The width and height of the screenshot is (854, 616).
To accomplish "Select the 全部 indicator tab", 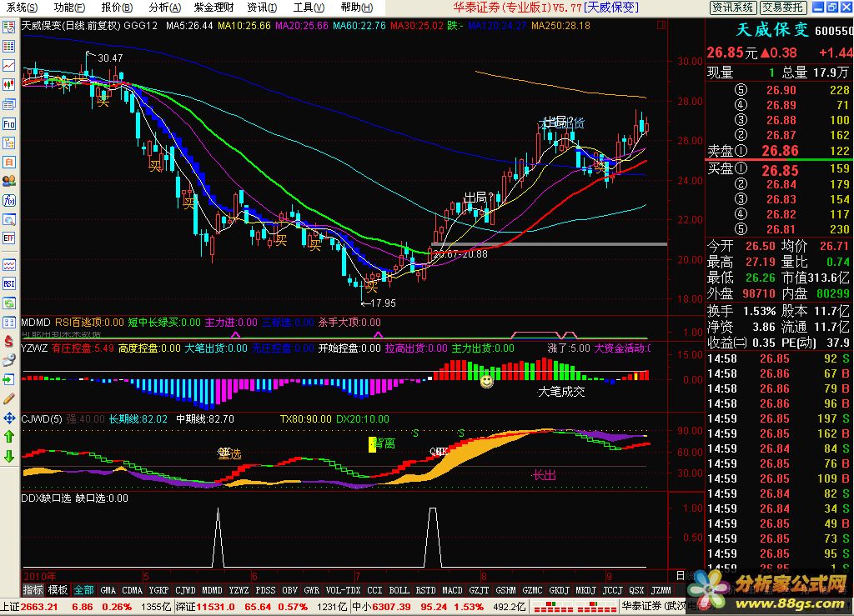I will point(84,590).
